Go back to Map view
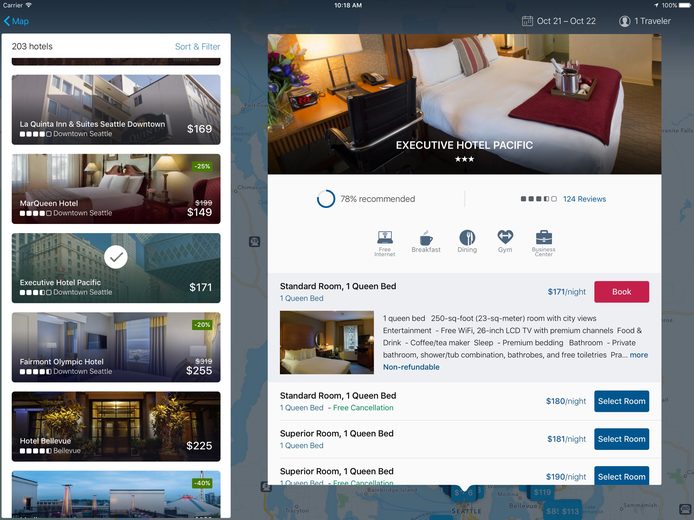 coord(16,21)
